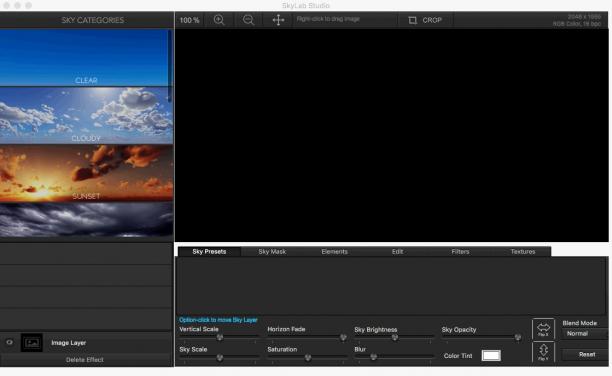Click the Sky Opacity slider handle
612x376 pixels.
(518, 337)
